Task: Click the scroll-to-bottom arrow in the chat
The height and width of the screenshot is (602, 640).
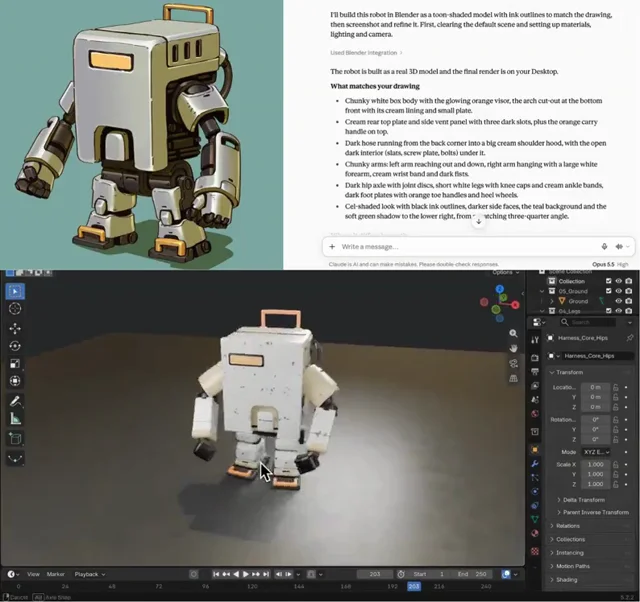Action: click(x=479, y=222)
